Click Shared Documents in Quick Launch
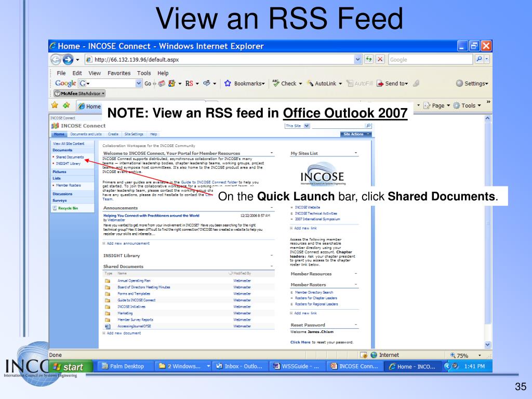The height and width of the screenshot is (399, 532). (70, 157)
